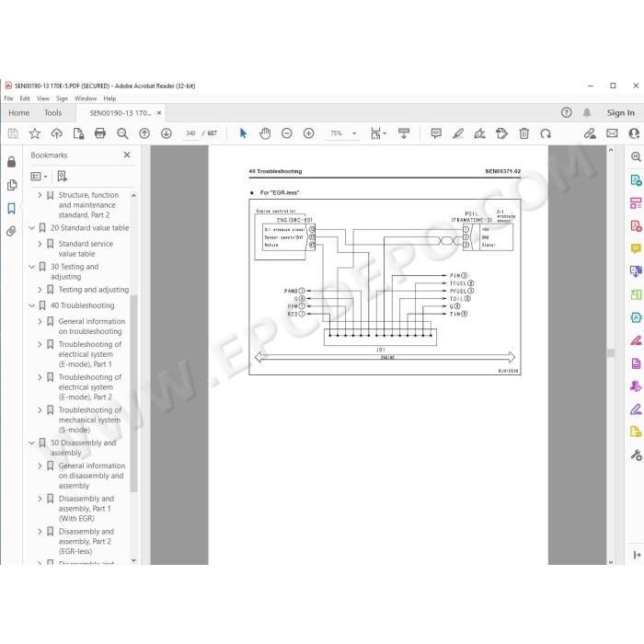Open Structure, function Part 2 bookmark

(88, 205)
